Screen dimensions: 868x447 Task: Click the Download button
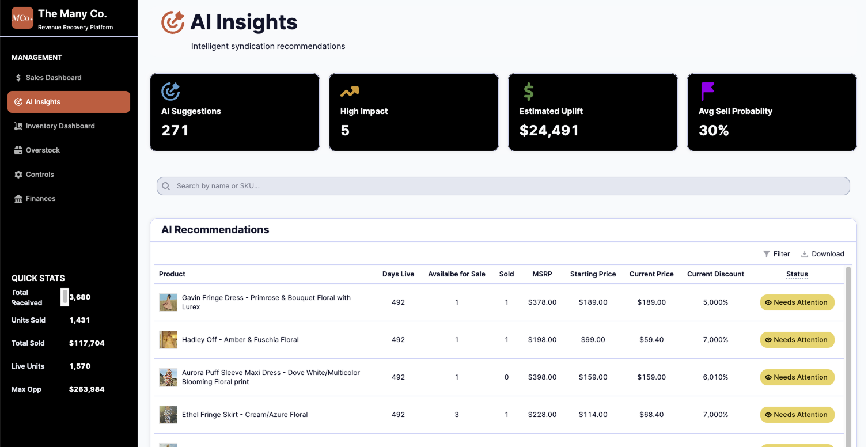pos(822,254)
